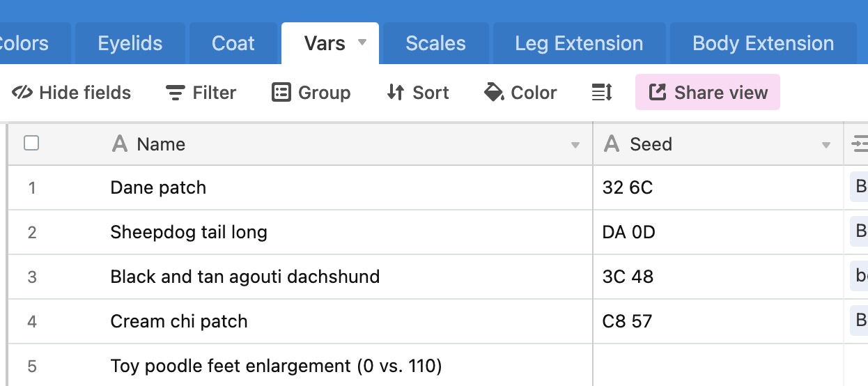Expand the Seed column menu arrow
The image size is (868, 386).
pyautogui.click(x=826, y=145)
